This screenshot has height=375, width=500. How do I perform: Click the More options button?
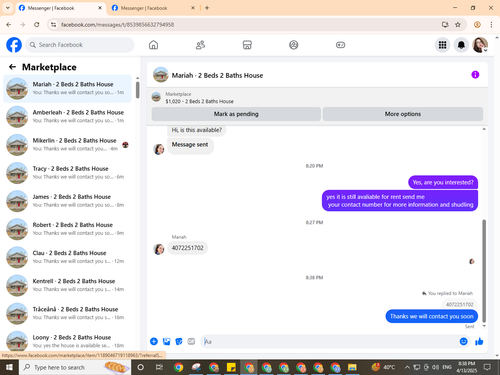pos(403,114)
